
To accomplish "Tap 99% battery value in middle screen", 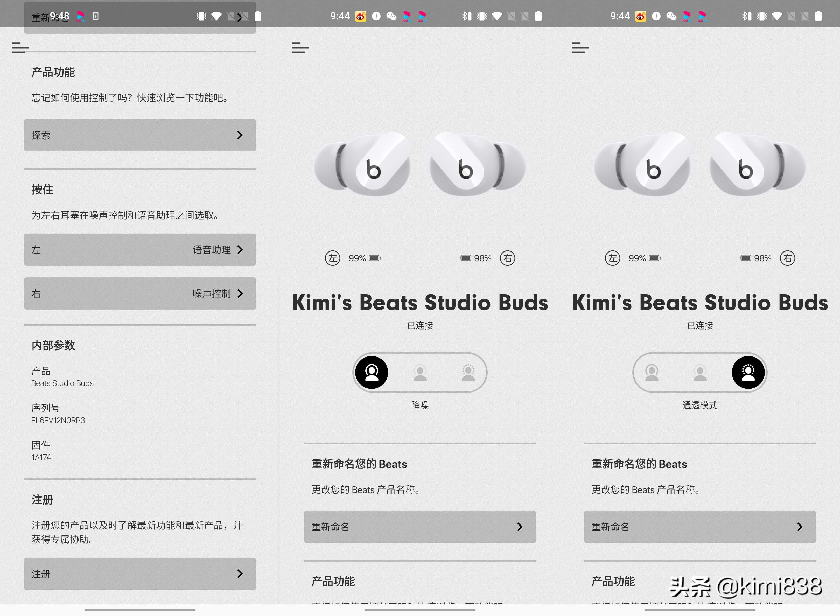I will pos(357,258).
